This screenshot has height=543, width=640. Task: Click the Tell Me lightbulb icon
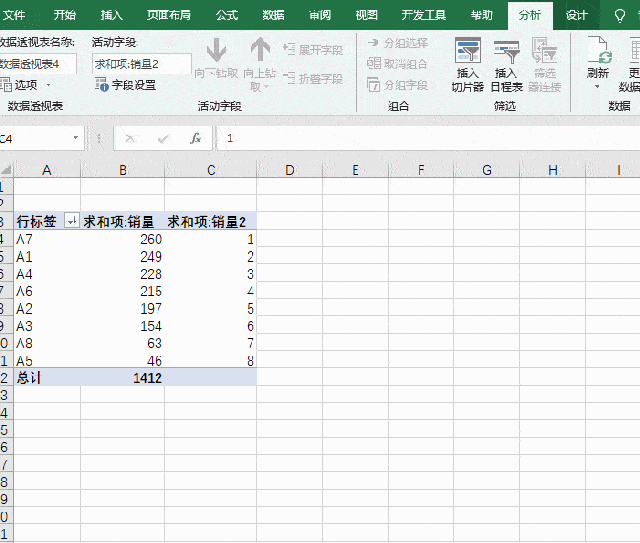click(620, 16)
